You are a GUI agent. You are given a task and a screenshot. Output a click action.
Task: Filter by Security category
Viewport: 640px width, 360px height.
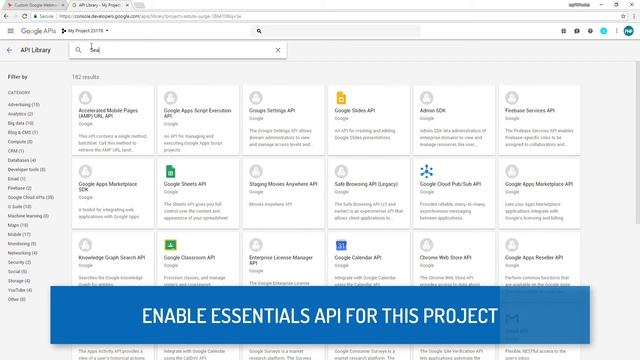(19, 262)
